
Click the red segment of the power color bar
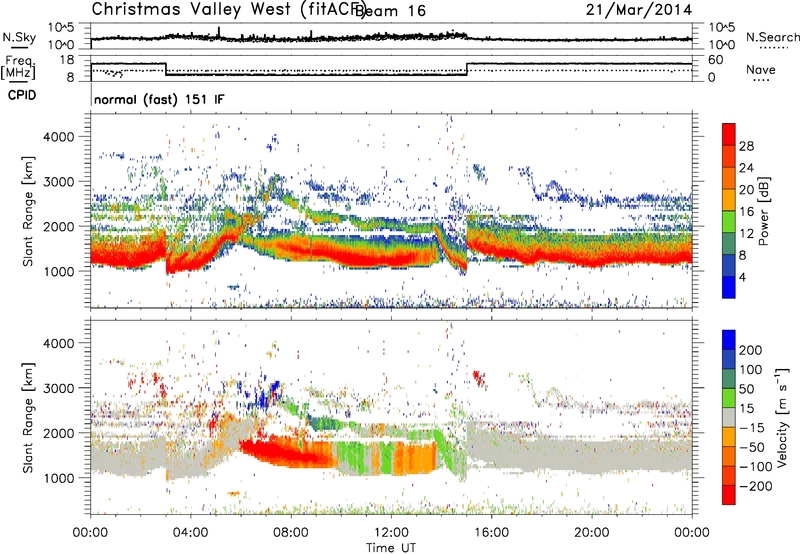(729, 134)
